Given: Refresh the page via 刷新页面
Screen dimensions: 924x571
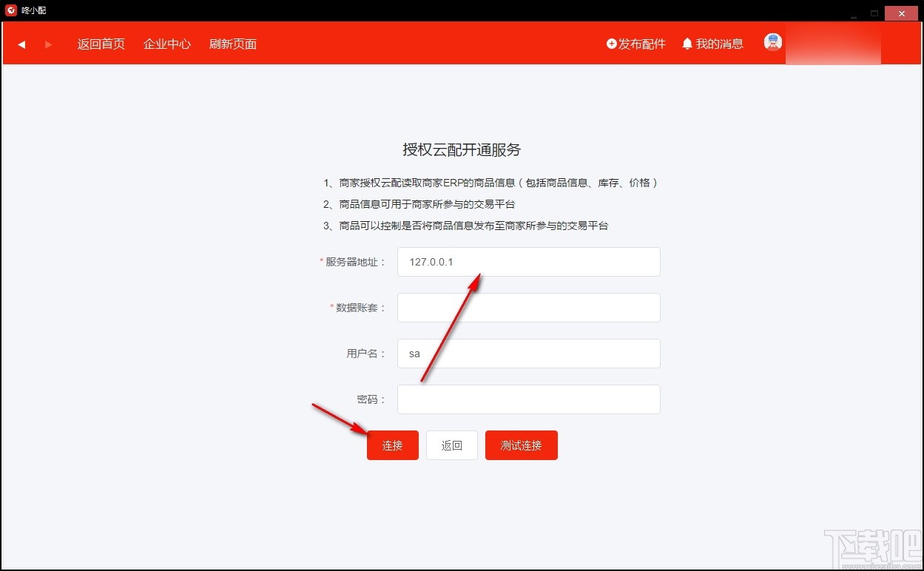Looking at the screenshot, I should pos(232,44).
